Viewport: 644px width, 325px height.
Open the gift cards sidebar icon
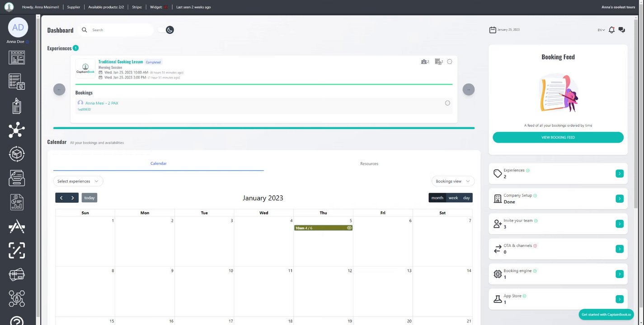[17, 274]
